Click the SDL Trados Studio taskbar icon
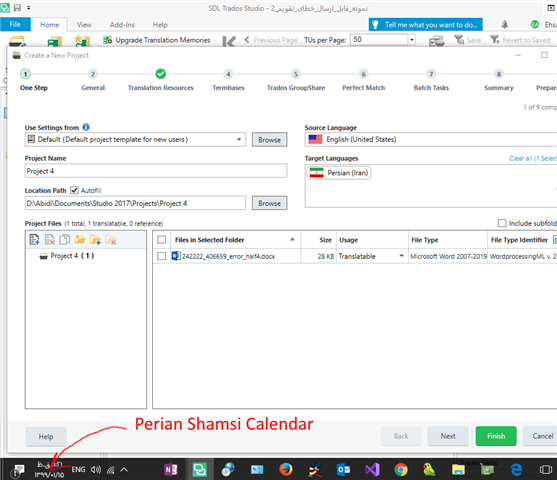This screenshot has width=557, height=480. 200,470
